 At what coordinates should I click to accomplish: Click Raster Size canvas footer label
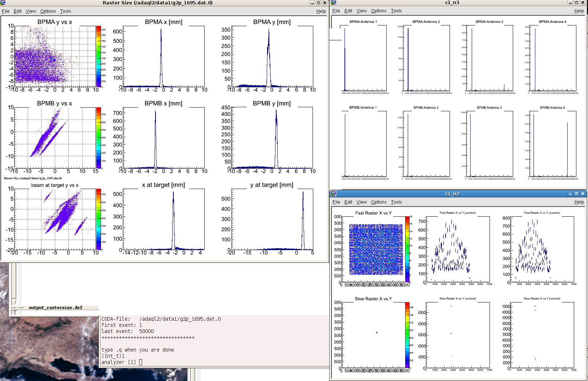click(x=33, y=178)
